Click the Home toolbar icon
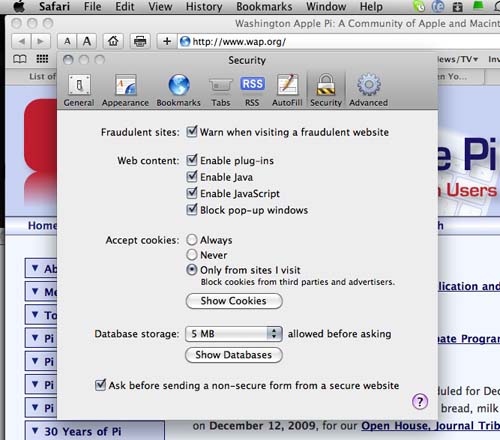500x440 pixels. [x=113, y=41]
